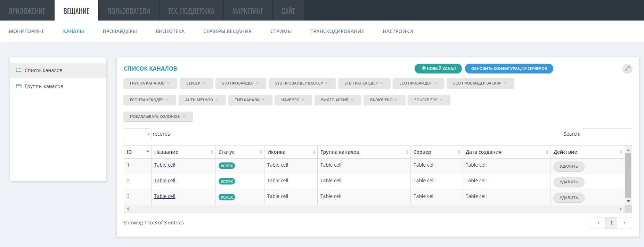The image size is (644, 247).
Task: Expand the Группа каналов filter dropdown
Action: coord(150,83)
